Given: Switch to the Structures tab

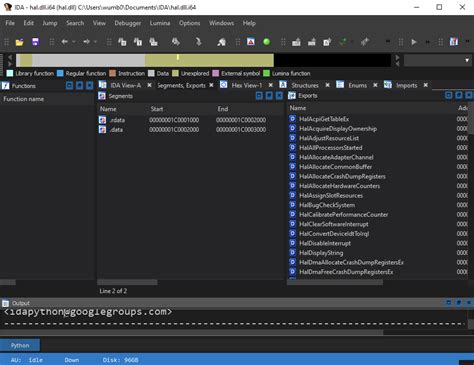Looking at the screenshot, I should (305, 85).
